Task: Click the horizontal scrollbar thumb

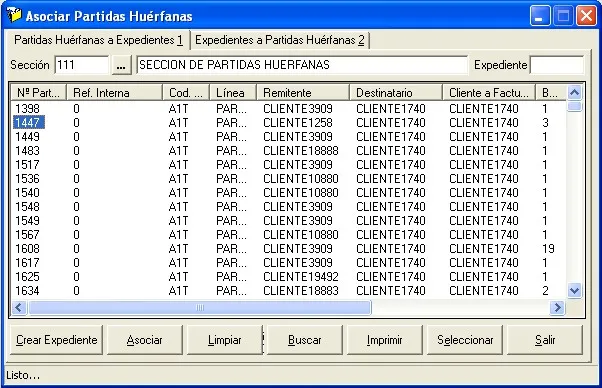Action: click(x=200, y=307)
